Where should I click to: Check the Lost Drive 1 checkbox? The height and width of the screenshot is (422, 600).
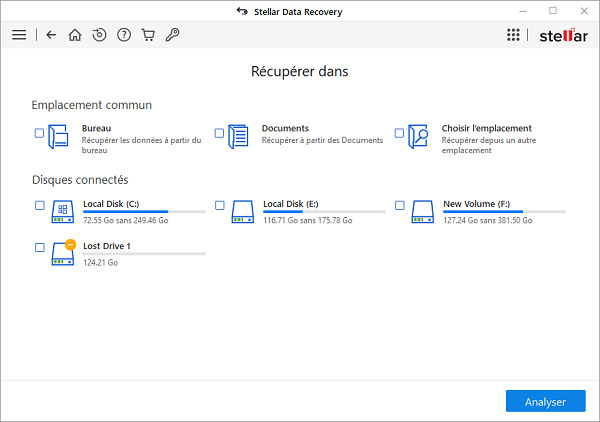39,247
